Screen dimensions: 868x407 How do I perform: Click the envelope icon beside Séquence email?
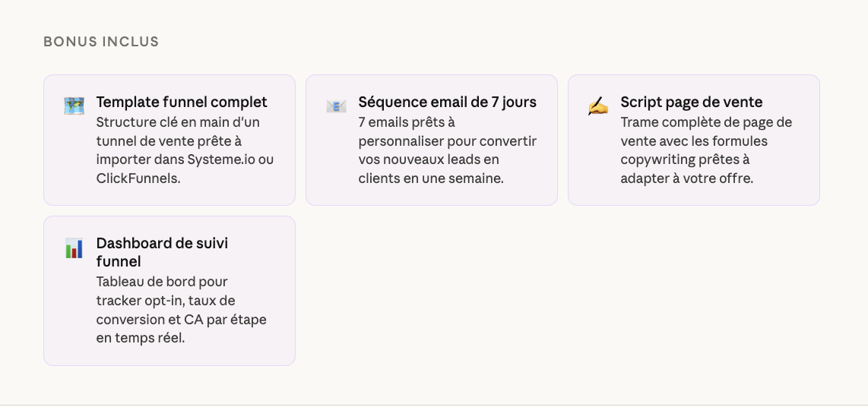(x=336, y=106)
